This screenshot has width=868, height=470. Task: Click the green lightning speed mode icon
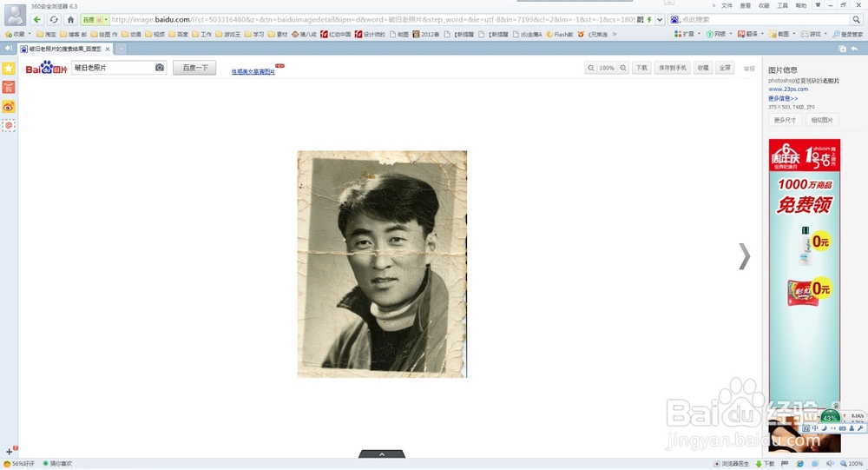(649, 19)
